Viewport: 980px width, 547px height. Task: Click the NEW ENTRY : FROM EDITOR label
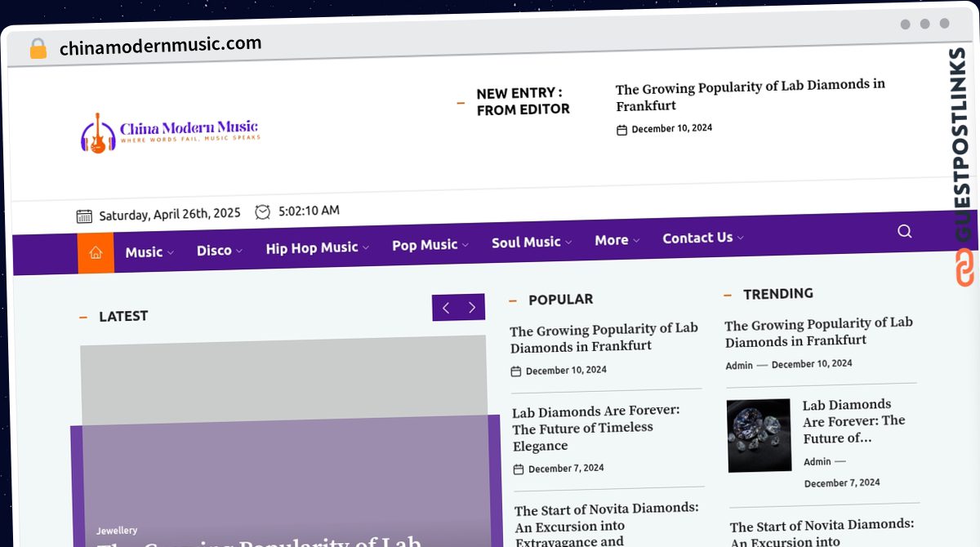coord(523,102)
